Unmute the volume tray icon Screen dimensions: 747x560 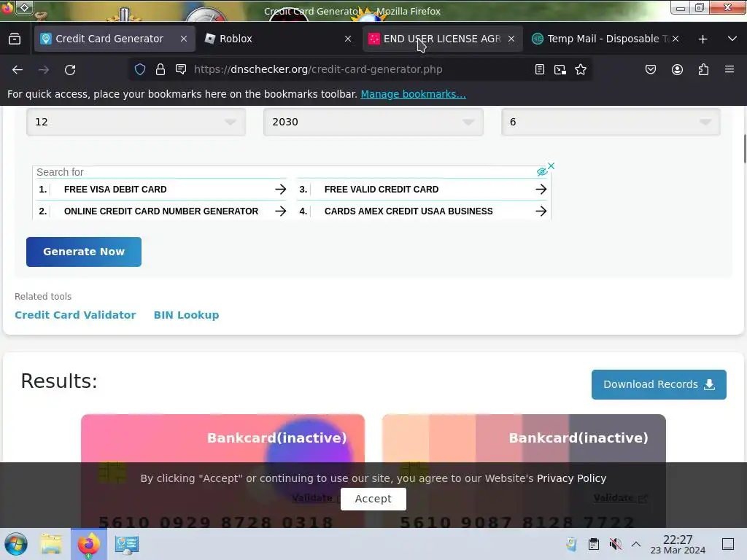616,544
